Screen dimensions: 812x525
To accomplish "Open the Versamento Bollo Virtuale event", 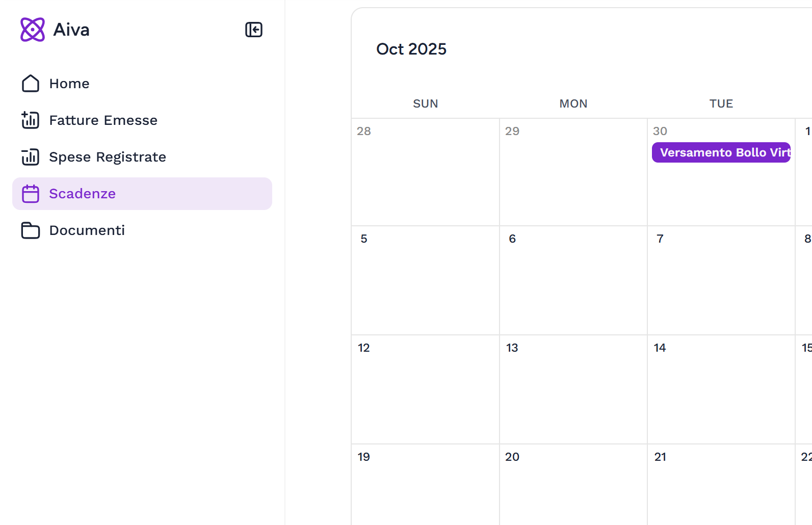I will [721, 152].
